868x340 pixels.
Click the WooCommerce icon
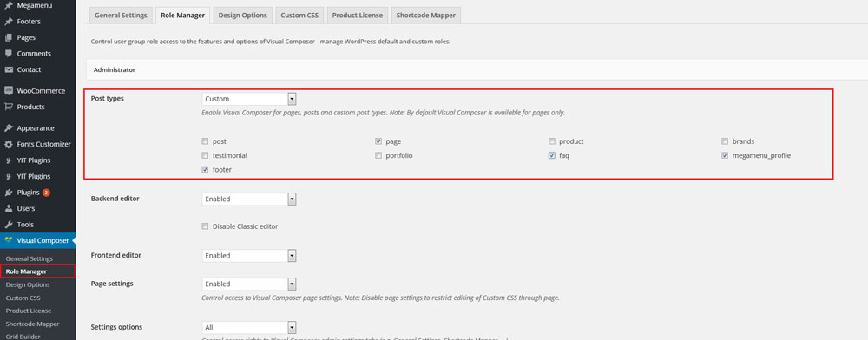[x=9, y=91]
